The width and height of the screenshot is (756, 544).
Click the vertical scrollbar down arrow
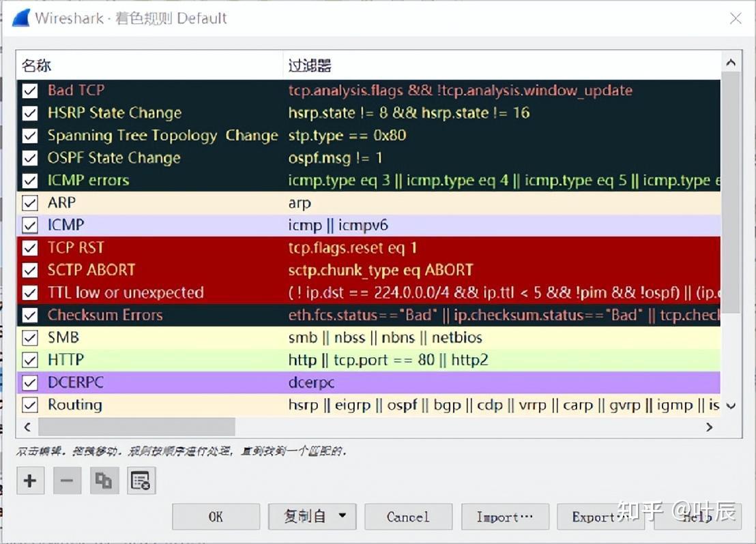pos(731,407)
